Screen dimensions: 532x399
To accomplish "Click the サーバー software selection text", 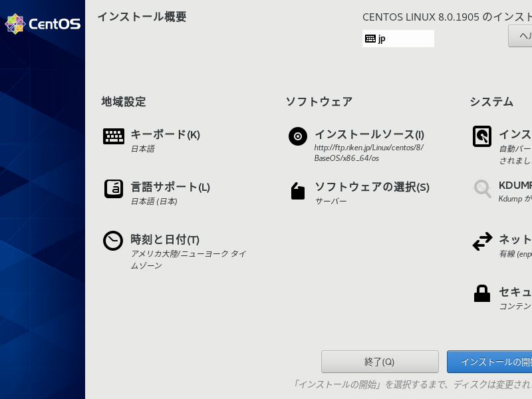I will [331, 201].
